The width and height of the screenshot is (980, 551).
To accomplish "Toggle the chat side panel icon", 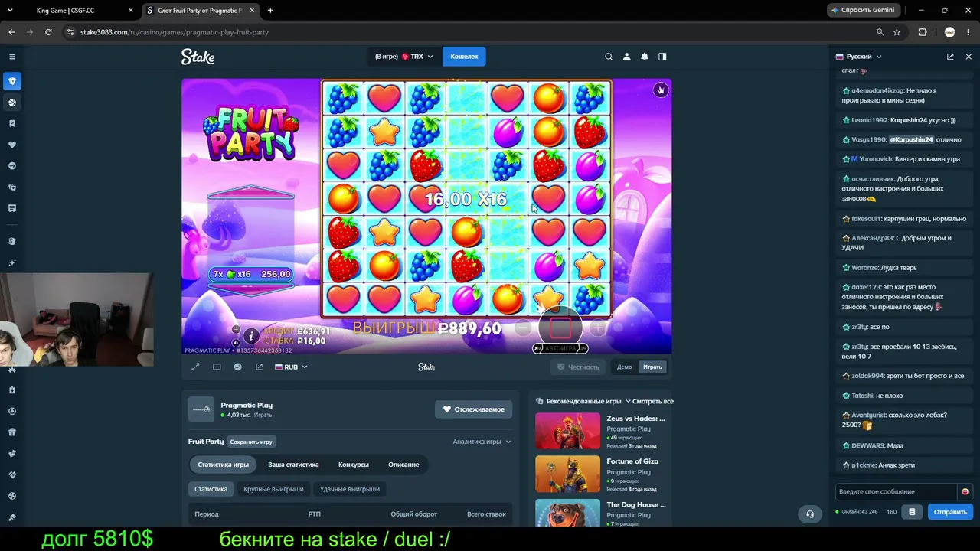I will pos(662,57).
